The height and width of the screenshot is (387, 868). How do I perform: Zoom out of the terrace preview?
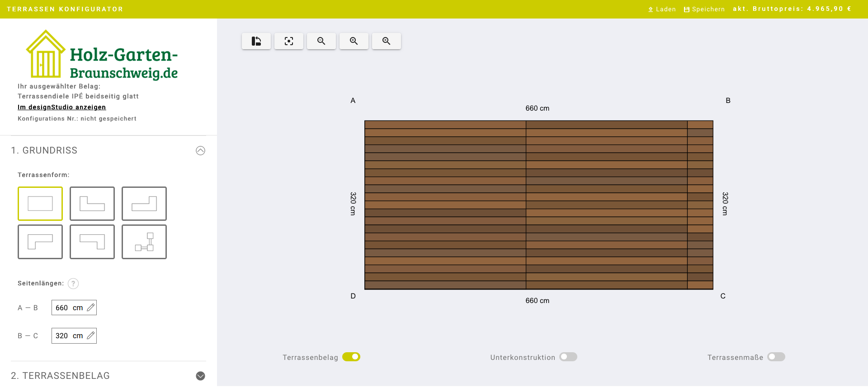[x=321, y=41]
